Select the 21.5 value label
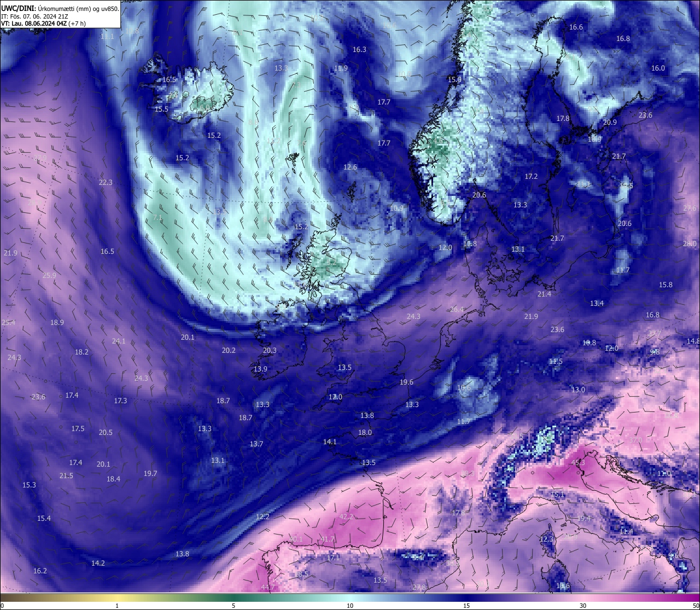Screen dimensions: 700x610 point(66,476)
